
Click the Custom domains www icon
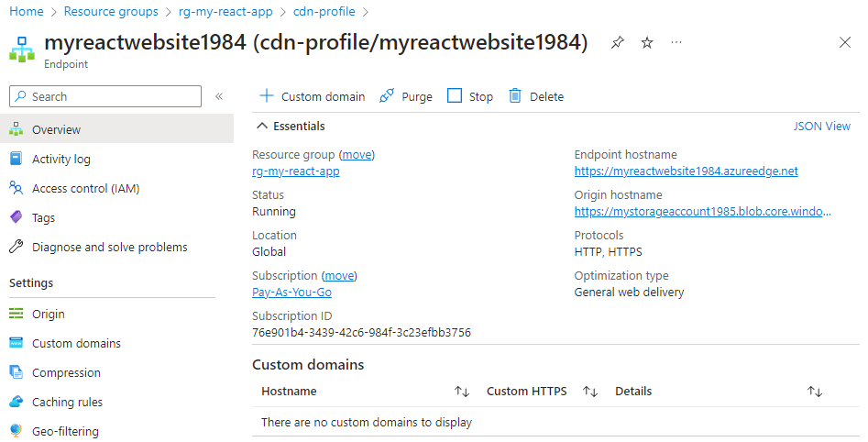16,343
